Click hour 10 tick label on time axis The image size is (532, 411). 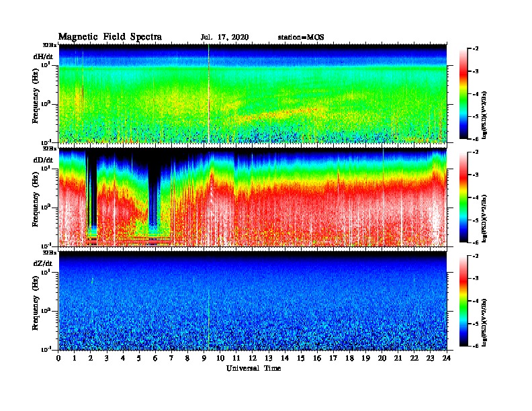pos(220,358)
